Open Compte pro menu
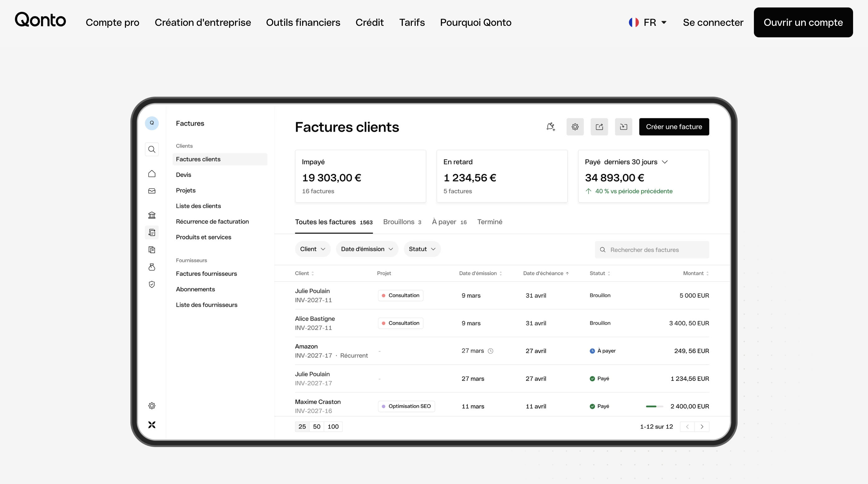 (113, 22)
